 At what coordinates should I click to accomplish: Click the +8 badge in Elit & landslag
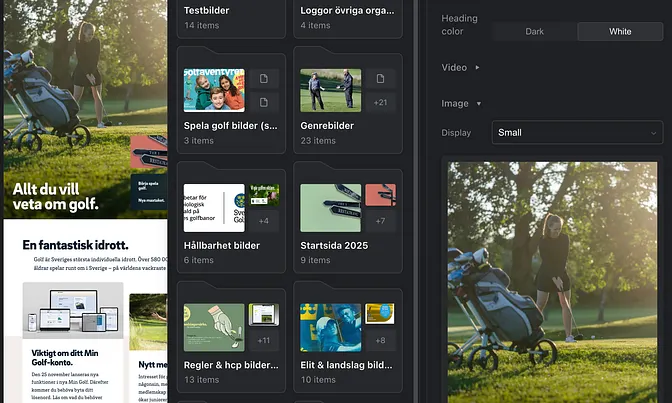click(380, 340)
